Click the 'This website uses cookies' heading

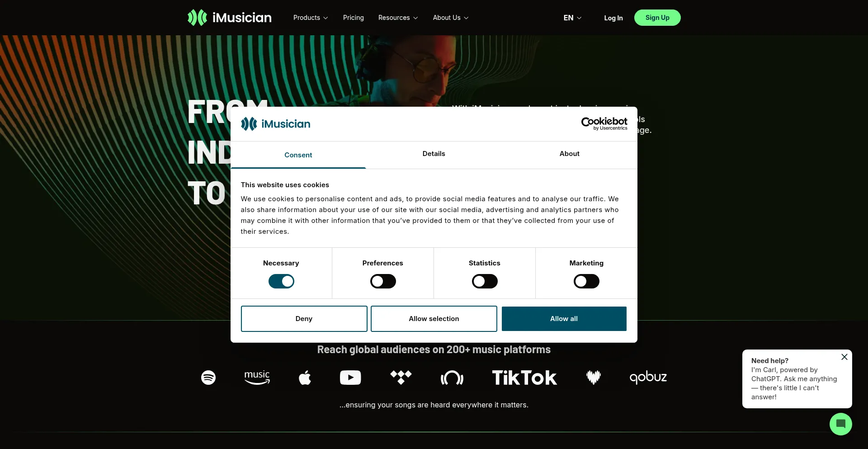pyautogui.click(x=285, y=185)
